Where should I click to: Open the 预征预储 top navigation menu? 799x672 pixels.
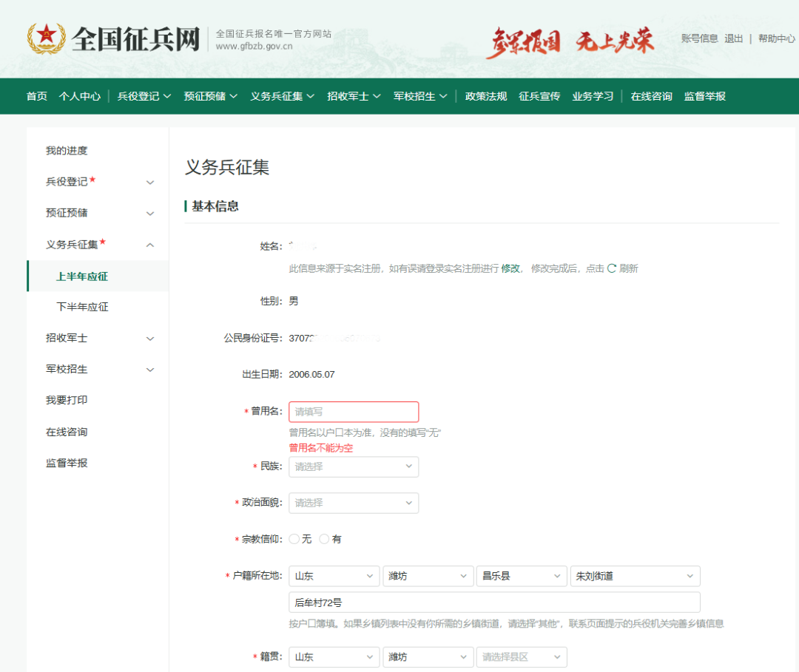211,96
